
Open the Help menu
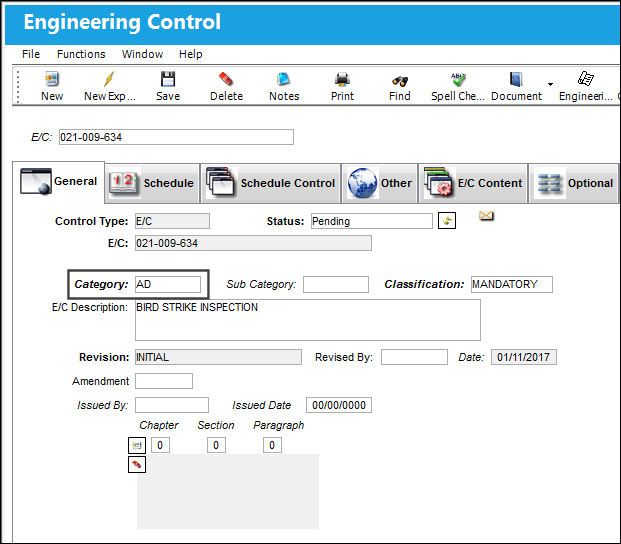pyautogui.click(x=190, y=54)
